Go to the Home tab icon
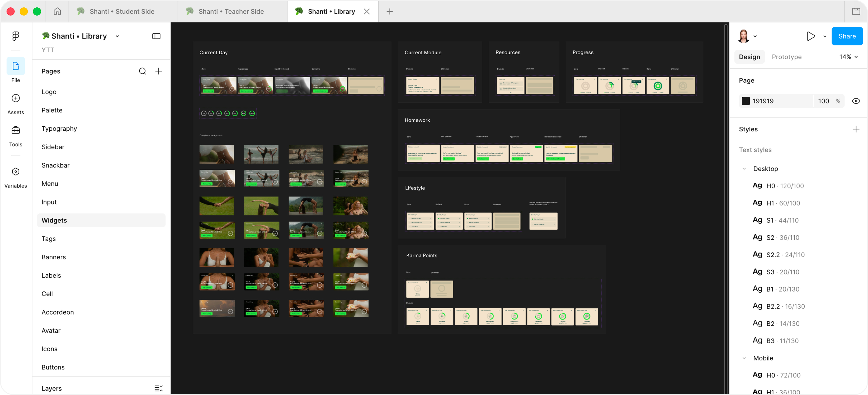Screen dimensions: 868x395 coord(57,11)
